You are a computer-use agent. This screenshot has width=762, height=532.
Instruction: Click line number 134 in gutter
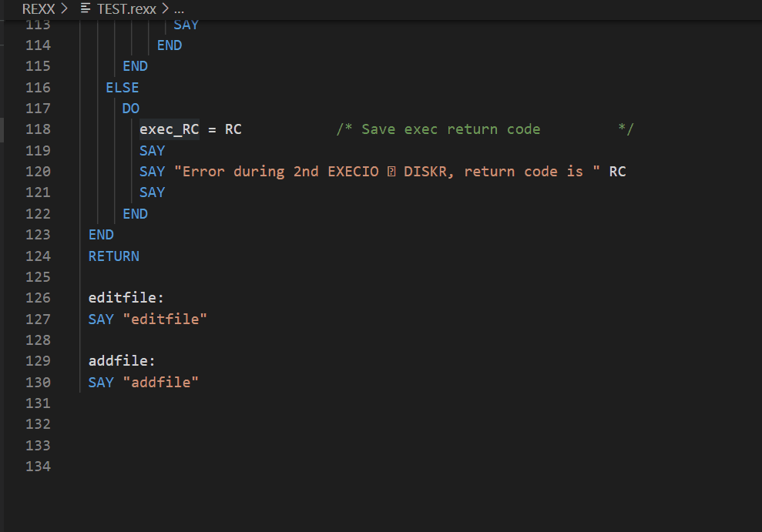38,467
